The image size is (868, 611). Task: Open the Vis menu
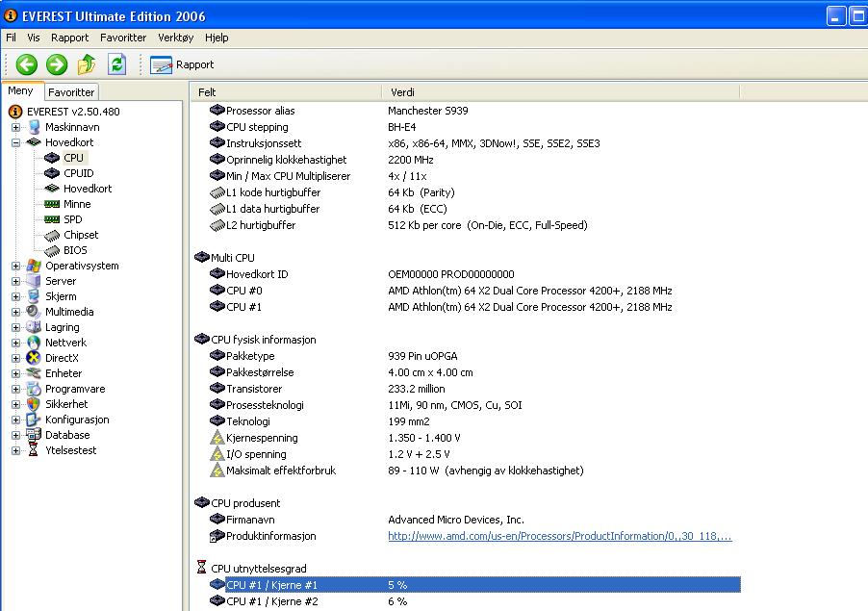coord(34,38)
